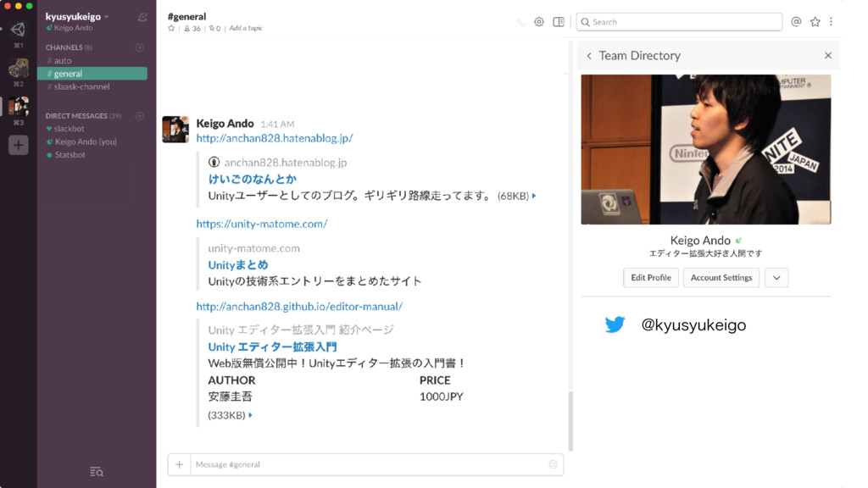This screenshot has height=488, width=868.
Task: Start a new direct message plus icon
Action: 140,115
